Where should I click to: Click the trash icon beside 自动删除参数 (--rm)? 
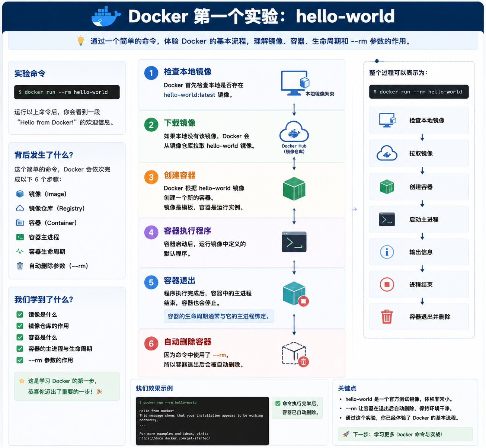pos(20,266)
